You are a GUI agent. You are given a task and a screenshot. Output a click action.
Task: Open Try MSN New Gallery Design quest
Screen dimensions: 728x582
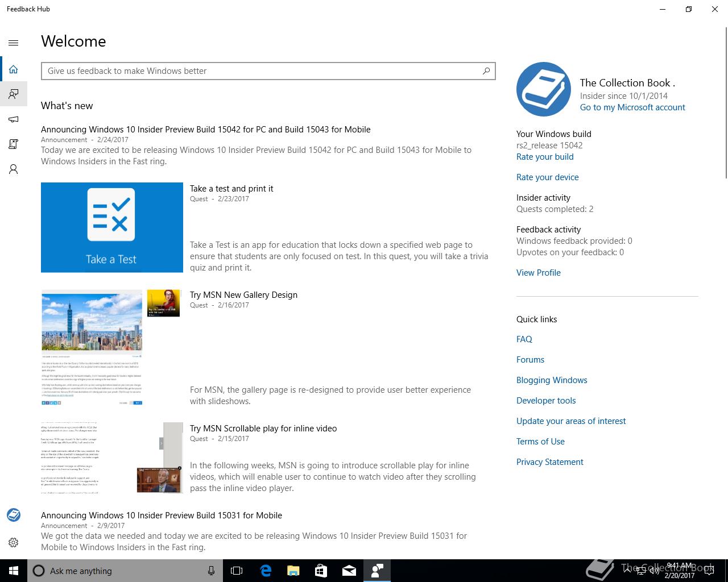pyautogui.click(x=243, y=295)
